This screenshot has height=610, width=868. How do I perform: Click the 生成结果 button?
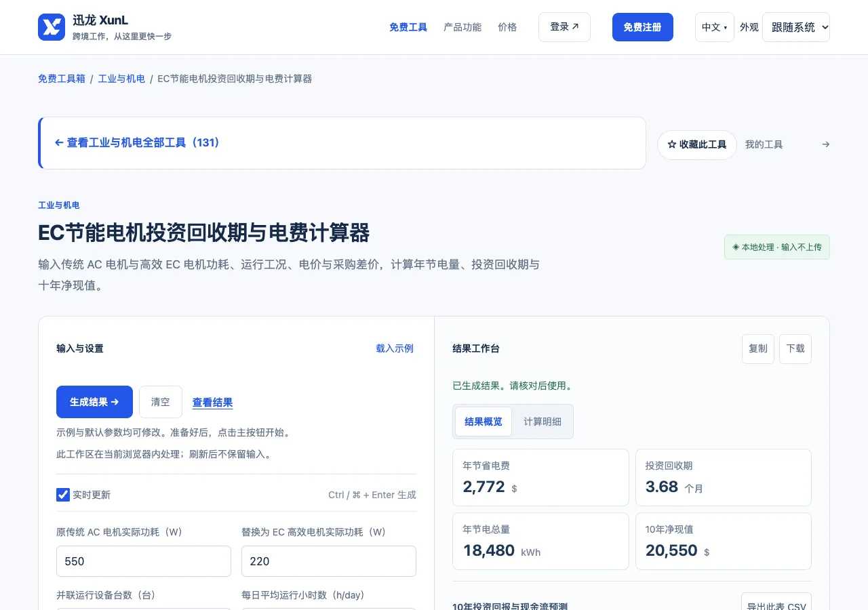(94, 402)
